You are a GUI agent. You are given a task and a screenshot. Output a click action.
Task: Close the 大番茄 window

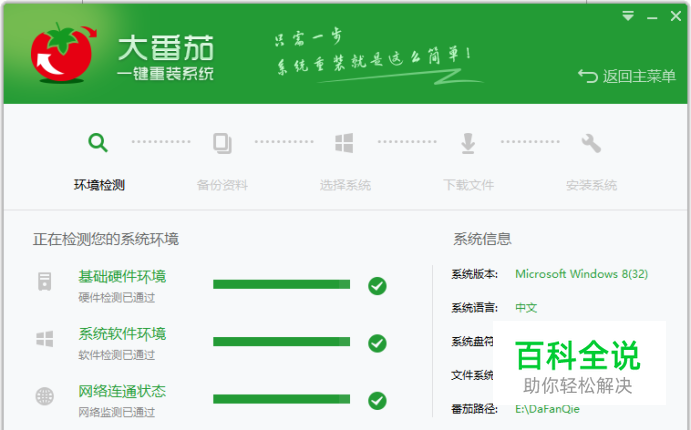tap(676, 16)
